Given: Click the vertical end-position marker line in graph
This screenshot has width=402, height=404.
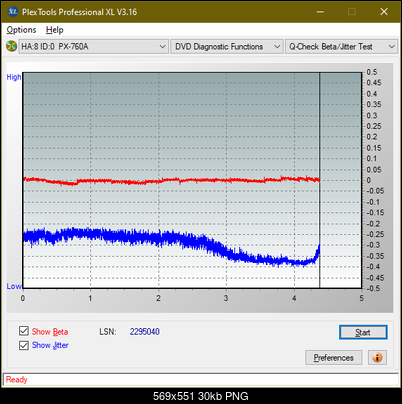Looking at the screenshot, I should (320, 180).
